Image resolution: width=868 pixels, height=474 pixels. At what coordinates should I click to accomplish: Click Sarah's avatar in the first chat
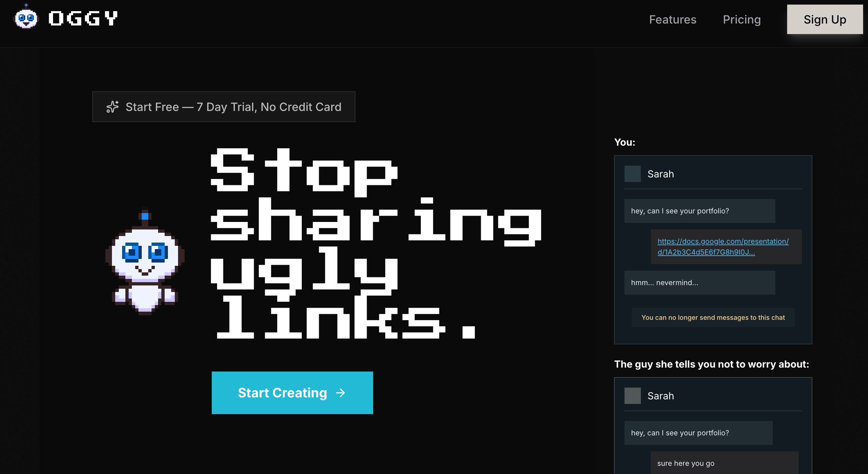pos(632,174)
